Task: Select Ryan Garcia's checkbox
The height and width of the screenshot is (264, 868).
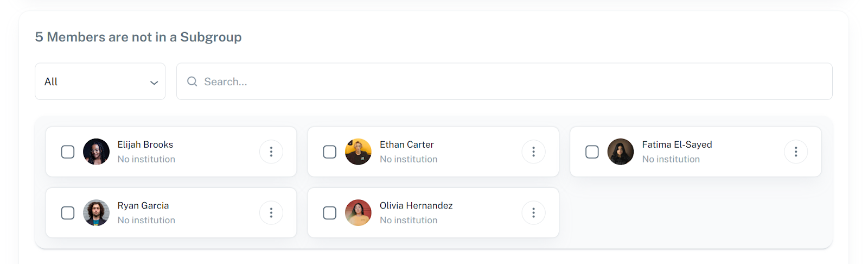Action: [68, 213]
